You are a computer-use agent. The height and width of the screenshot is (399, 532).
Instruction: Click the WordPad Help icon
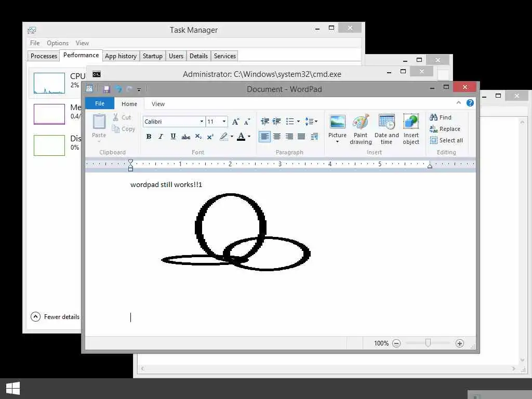click(470, 103)
